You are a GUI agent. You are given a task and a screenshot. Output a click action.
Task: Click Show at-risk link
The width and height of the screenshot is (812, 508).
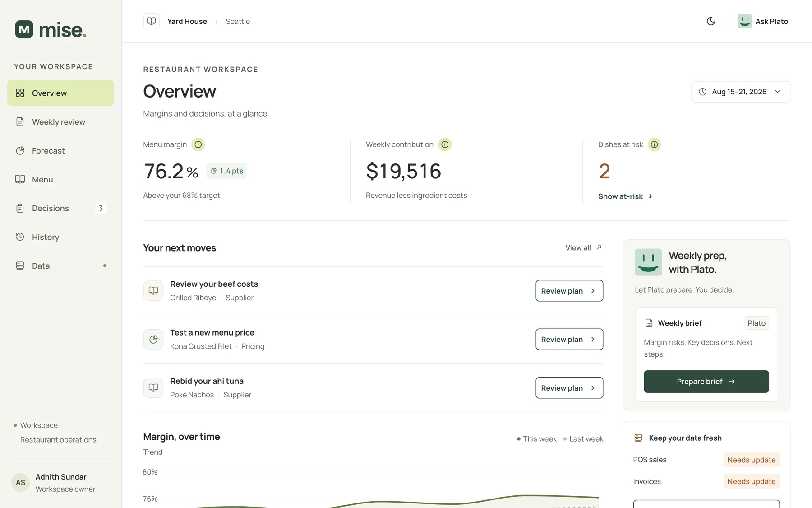[x=625, y=196]
